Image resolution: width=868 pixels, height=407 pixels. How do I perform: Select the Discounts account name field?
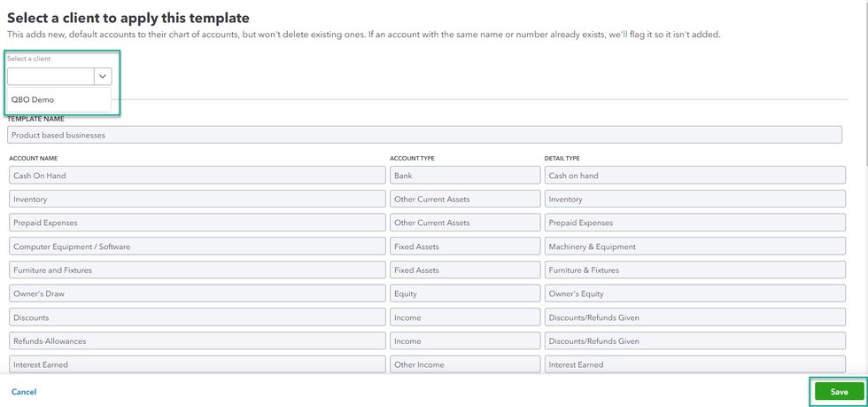197,317
